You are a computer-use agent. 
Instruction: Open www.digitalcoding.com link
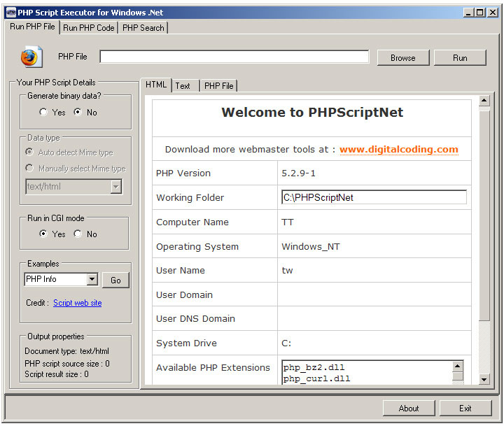pyautogui.click(x=398, y=150)
